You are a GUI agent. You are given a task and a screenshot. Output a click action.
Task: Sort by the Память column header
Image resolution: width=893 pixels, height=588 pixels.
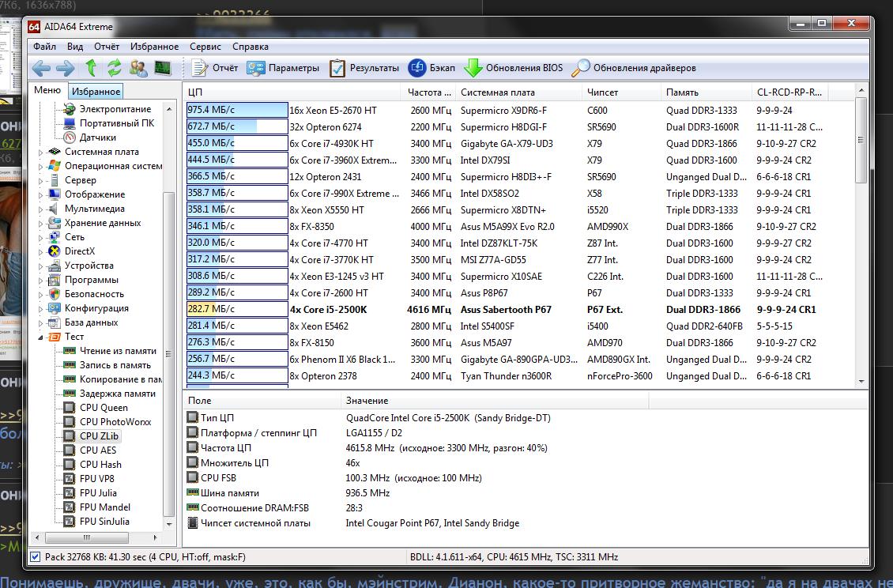[707, 92]
